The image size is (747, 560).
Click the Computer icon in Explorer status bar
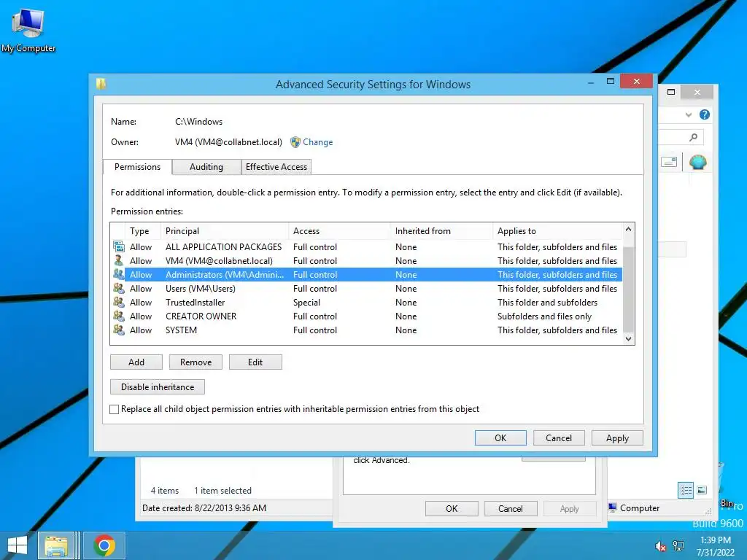pyautogui.click(x=613, y=507)
